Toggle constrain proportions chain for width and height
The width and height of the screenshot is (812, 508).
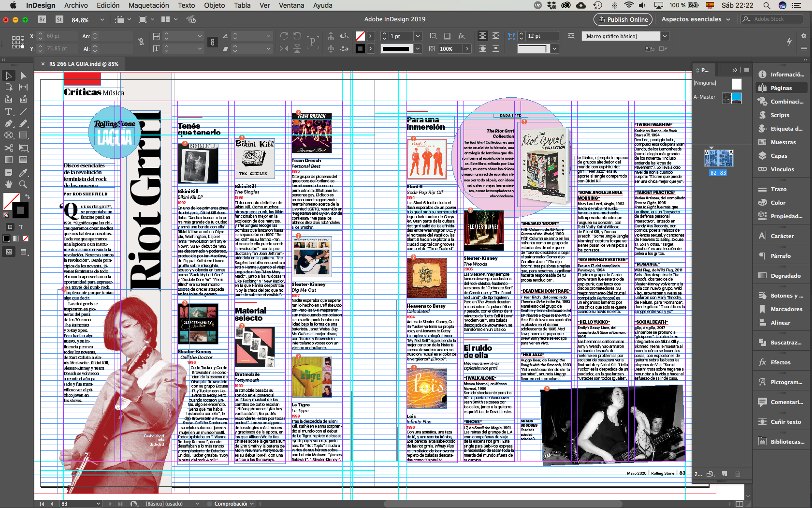tap(141, 42)
